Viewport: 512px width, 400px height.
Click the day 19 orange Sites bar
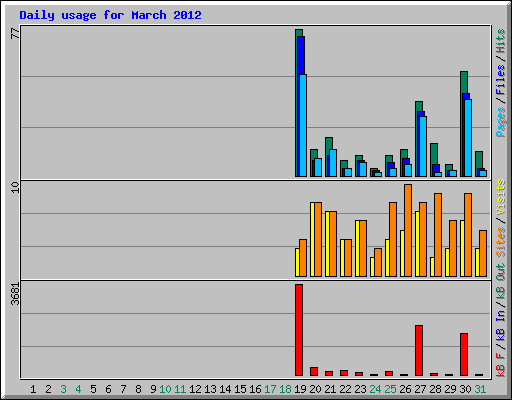303,258
